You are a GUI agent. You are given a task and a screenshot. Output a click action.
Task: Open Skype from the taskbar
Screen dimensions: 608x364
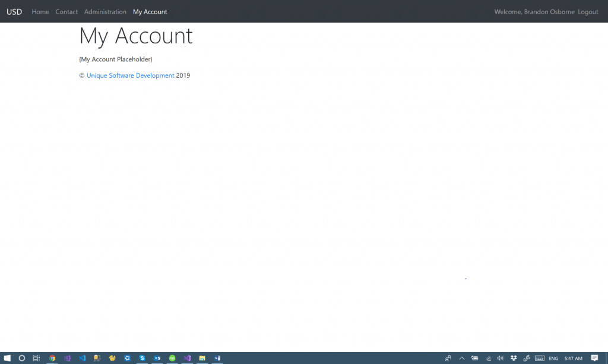tap(142, 358)
